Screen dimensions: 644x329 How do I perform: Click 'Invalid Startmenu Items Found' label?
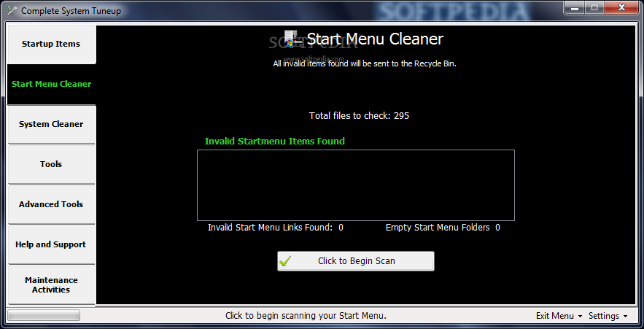[x=275, y=142]
